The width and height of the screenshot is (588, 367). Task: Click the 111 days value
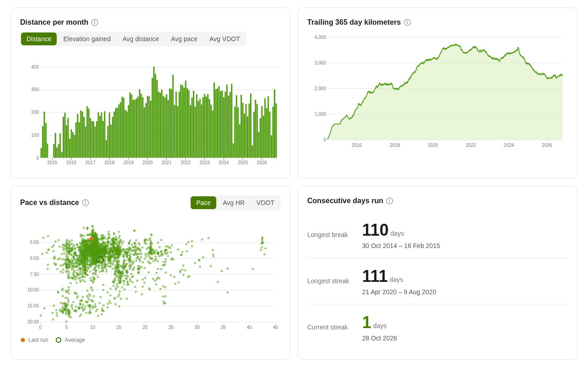tap(383, 276)
